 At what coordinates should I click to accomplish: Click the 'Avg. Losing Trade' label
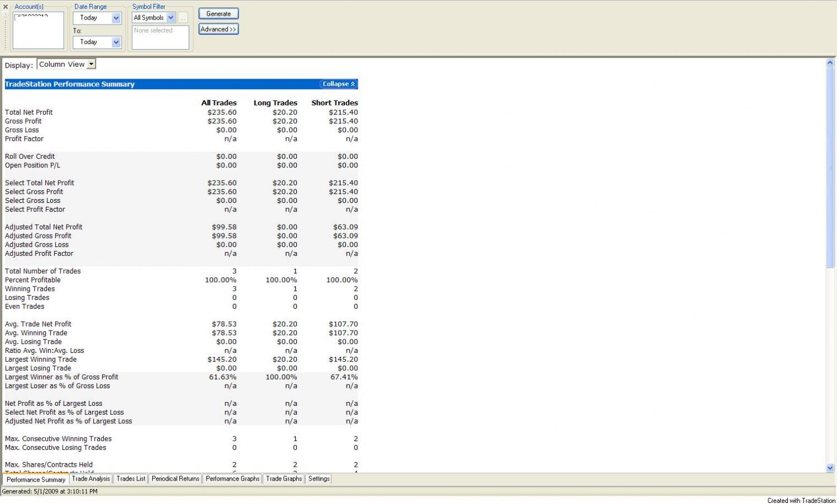click(x=33, y=342)
